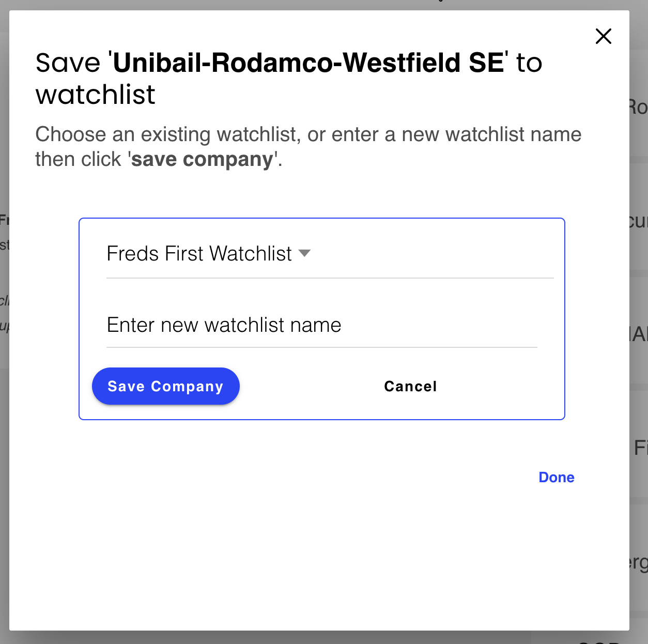Click the Done link

click(556, 477)
